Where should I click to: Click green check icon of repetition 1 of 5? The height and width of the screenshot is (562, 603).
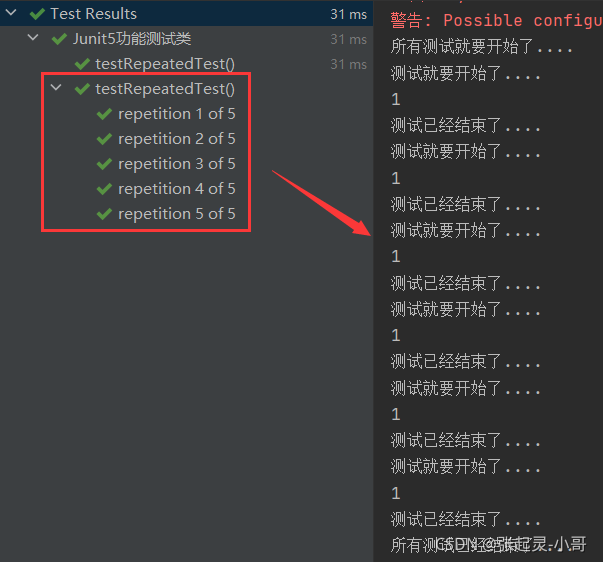coord(105,114)
